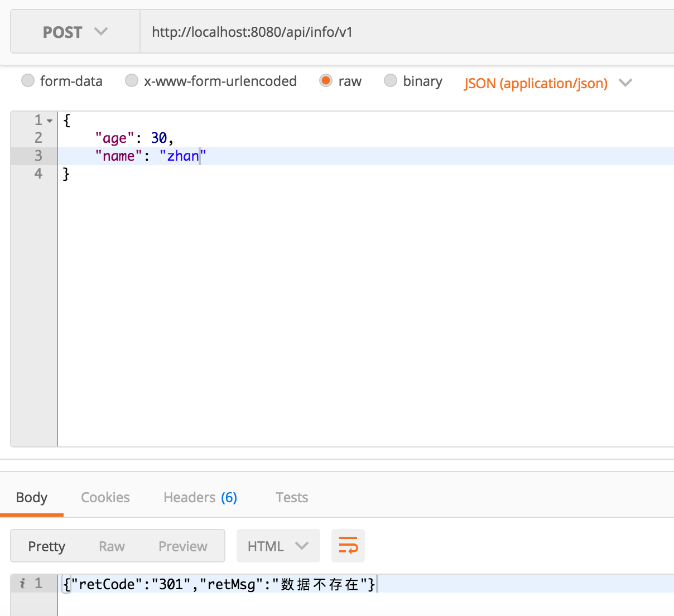Click the closing brace on line 4

[x=66, y=174]
